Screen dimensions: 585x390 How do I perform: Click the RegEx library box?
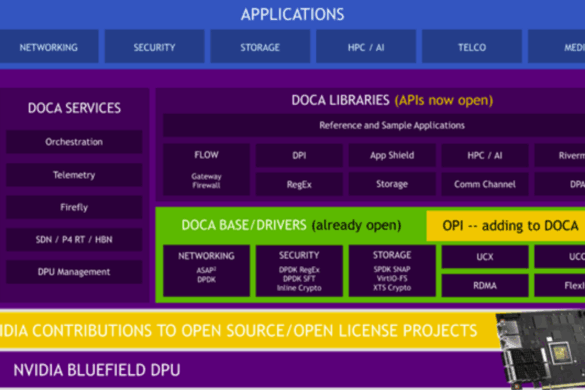click(299, 184)
